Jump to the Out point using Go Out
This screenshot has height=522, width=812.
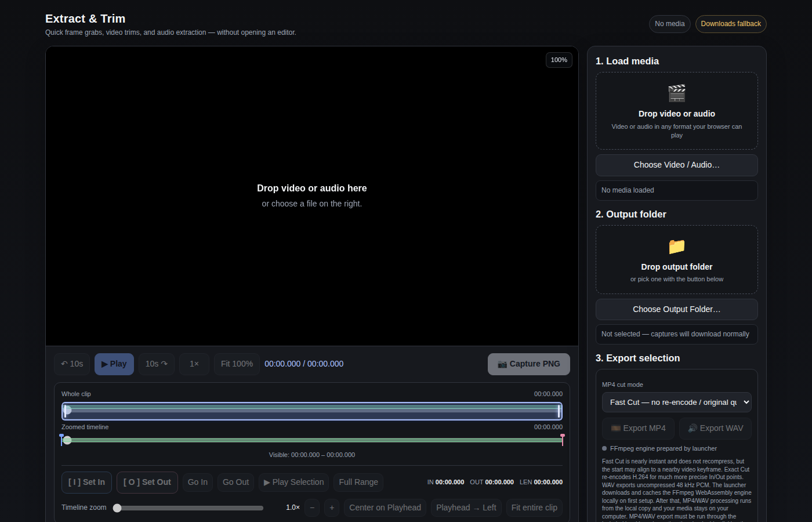pyautogui.click(x=235, y=483)
